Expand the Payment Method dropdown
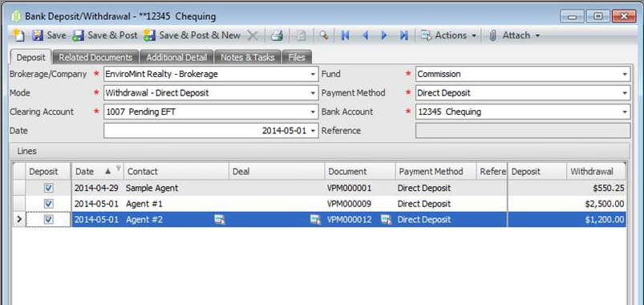The width and height of the screenshot is (644, 305). pos(625,93)
